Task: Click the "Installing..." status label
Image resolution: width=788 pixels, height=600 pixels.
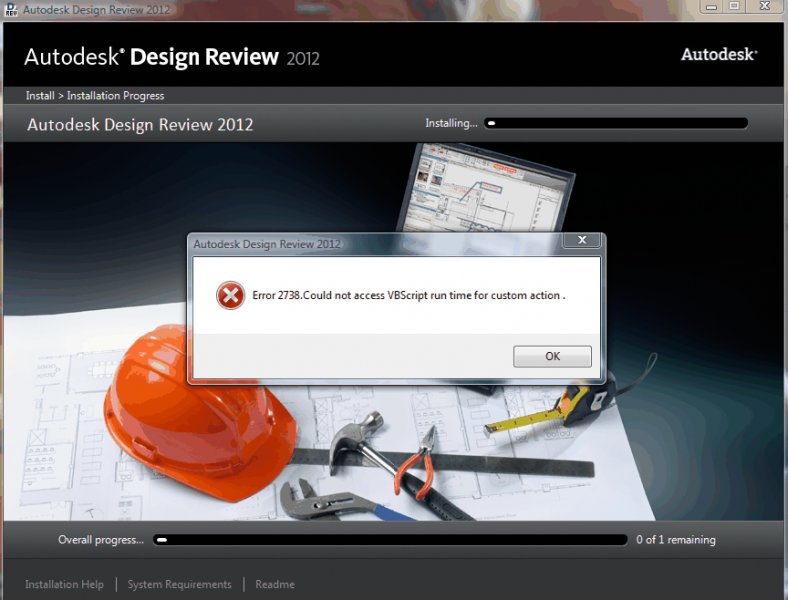Action: pos(451,123)
